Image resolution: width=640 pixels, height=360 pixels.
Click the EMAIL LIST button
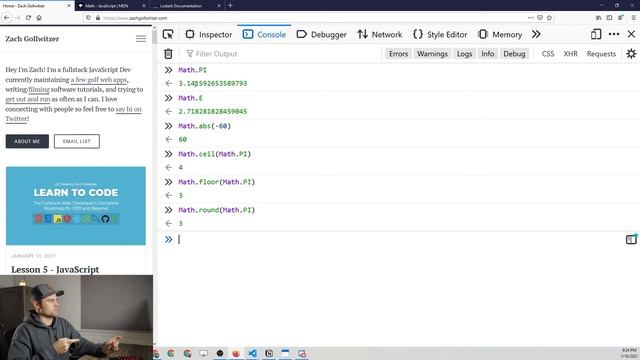tap(77, 141)
